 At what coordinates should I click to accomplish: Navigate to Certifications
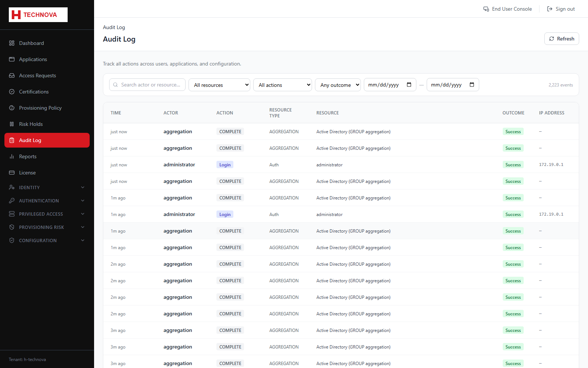47,92
